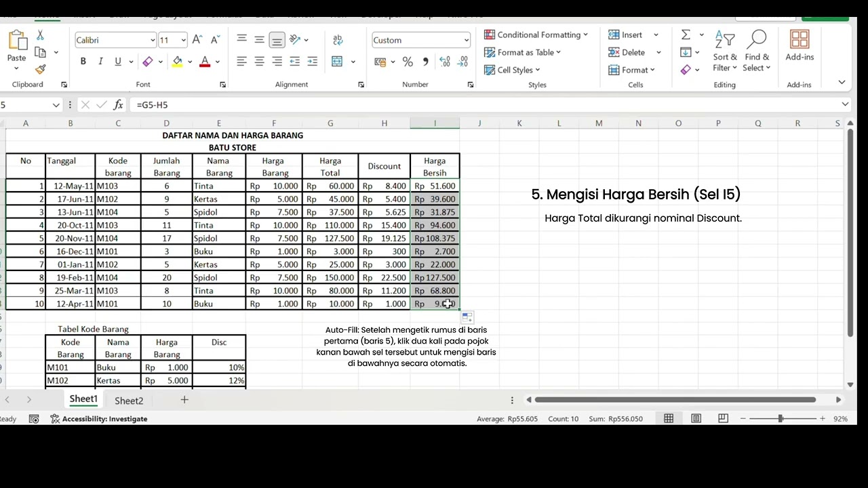The image size is (868, 488).
Task: Collapse the ribbon with chevron
Action: point(842,82)
